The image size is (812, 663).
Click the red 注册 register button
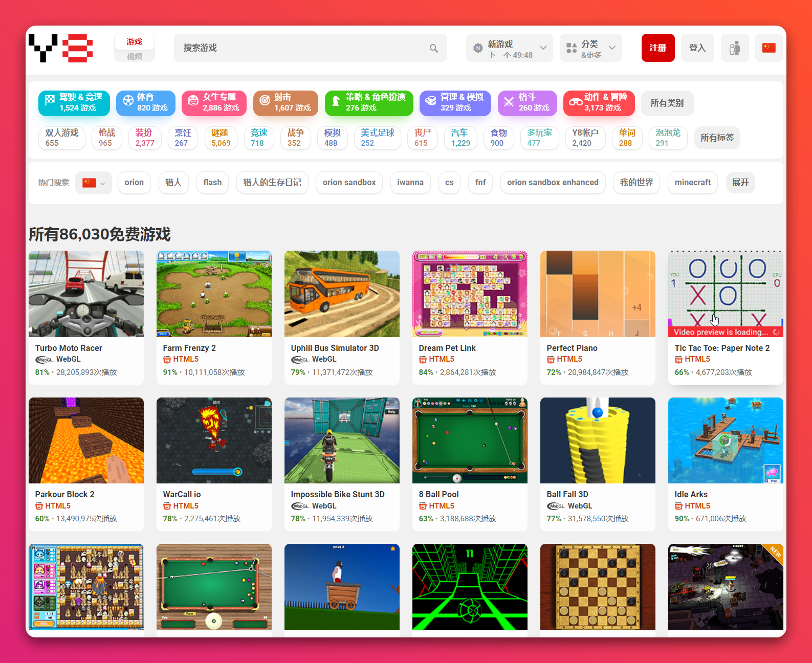(x=657, y=48)
